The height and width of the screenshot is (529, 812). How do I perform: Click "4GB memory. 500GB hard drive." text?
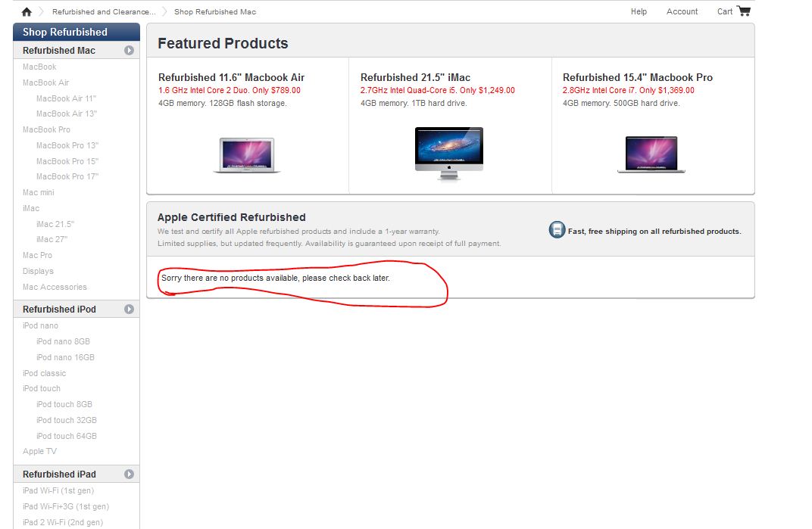click(621, 103)
